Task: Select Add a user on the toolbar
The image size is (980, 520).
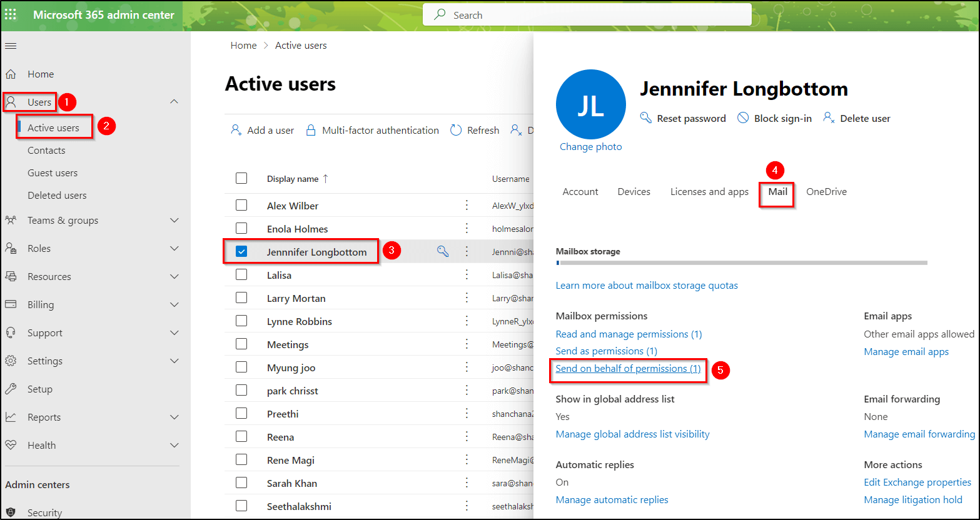Action: [x=262, y=130]
